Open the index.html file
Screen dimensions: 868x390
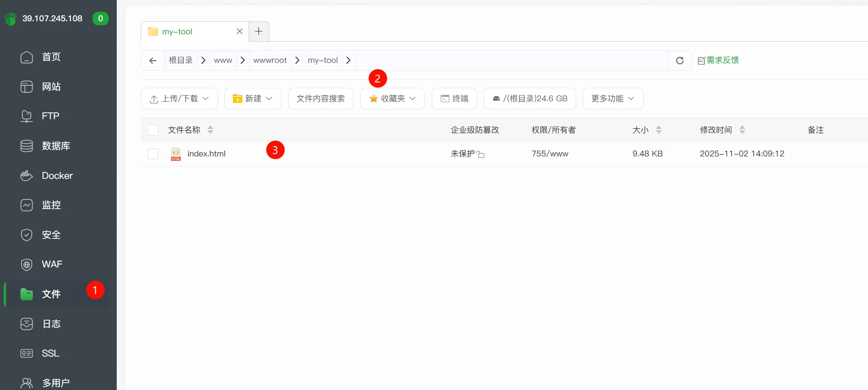[206, 154]
